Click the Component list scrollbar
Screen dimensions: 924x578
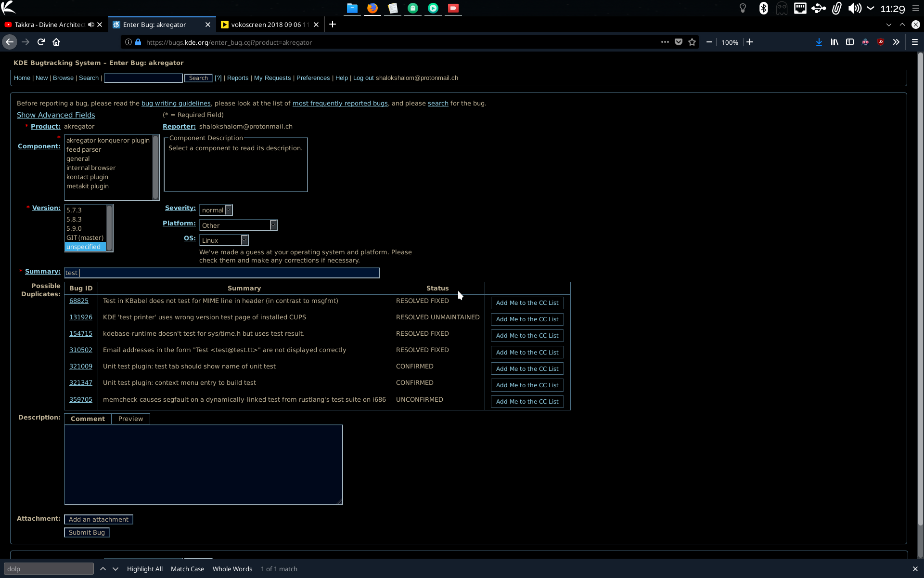[x=155, y=167]
